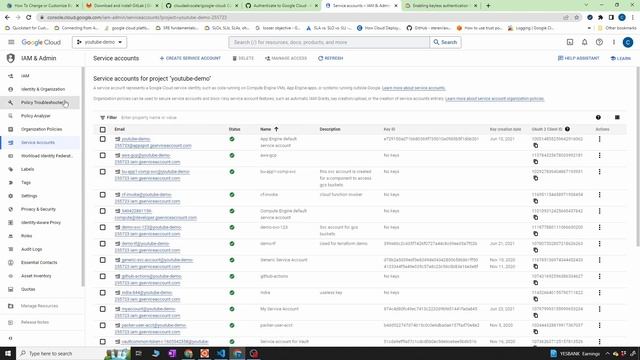640x360 pixels.
Task: Open the LEARN panel
Action: pyautogui.click(x=620, y=58)
